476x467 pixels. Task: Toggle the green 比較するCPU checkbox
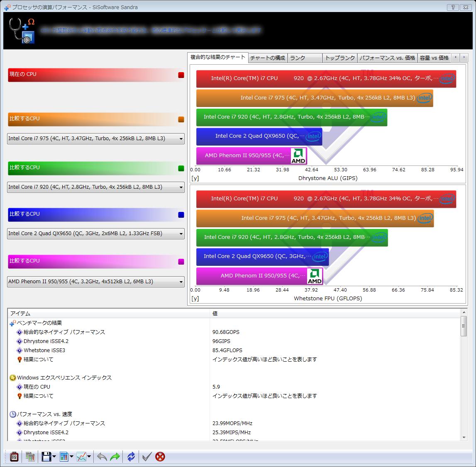(x=181, y=168)
